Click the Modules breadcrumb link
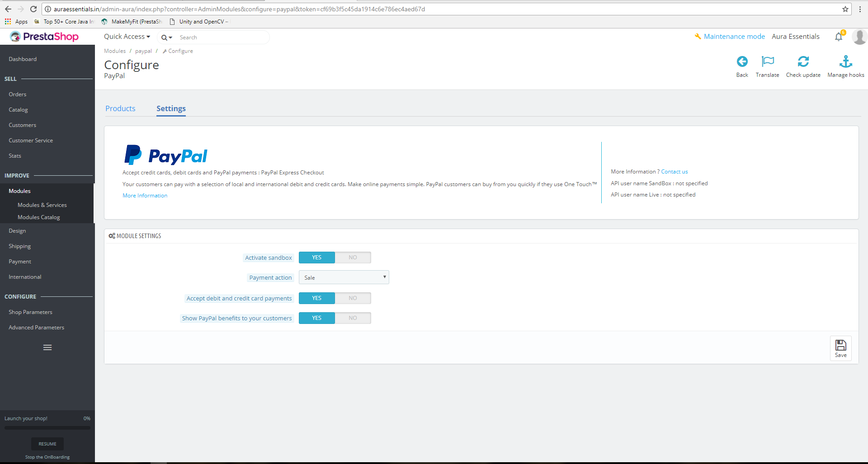This screenshot has width=868, height=464. 115,51
